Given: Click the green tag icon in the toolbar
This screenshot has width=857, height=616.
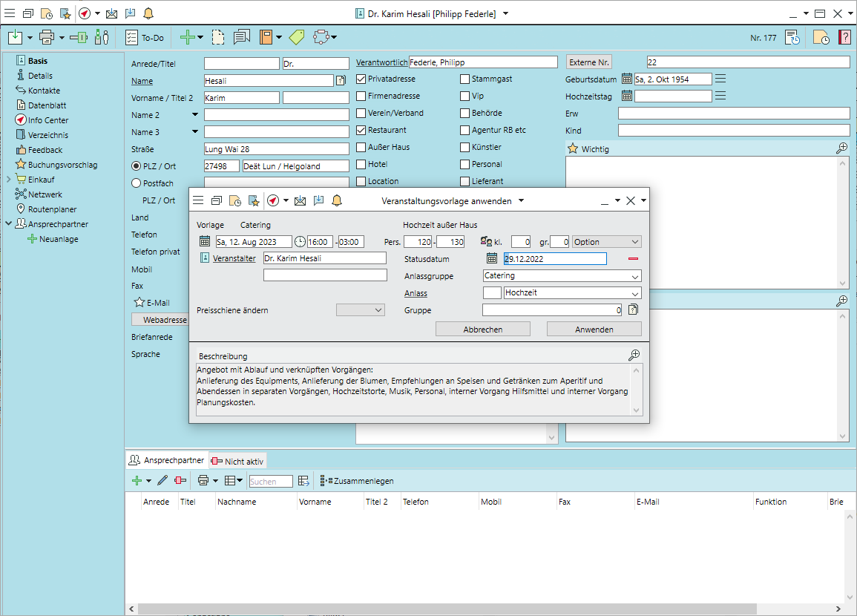Looking at the screenshot, I should coord(297,37).
